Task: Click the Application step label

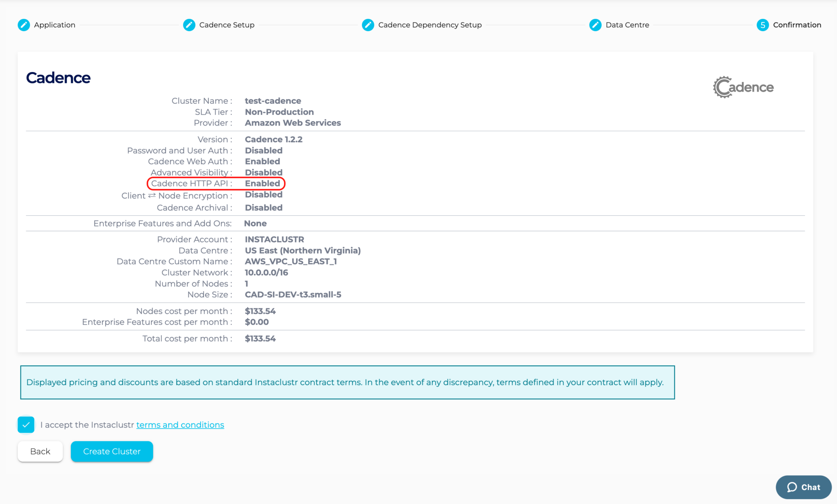Action: coord(55,25)
